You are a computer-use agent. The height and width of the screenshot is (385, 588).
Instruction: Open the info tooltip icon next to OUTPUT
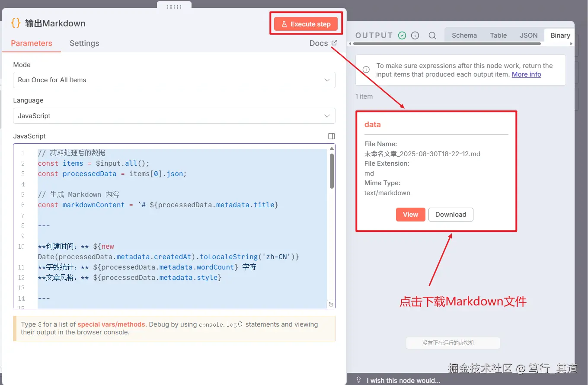tap(415, 35)
